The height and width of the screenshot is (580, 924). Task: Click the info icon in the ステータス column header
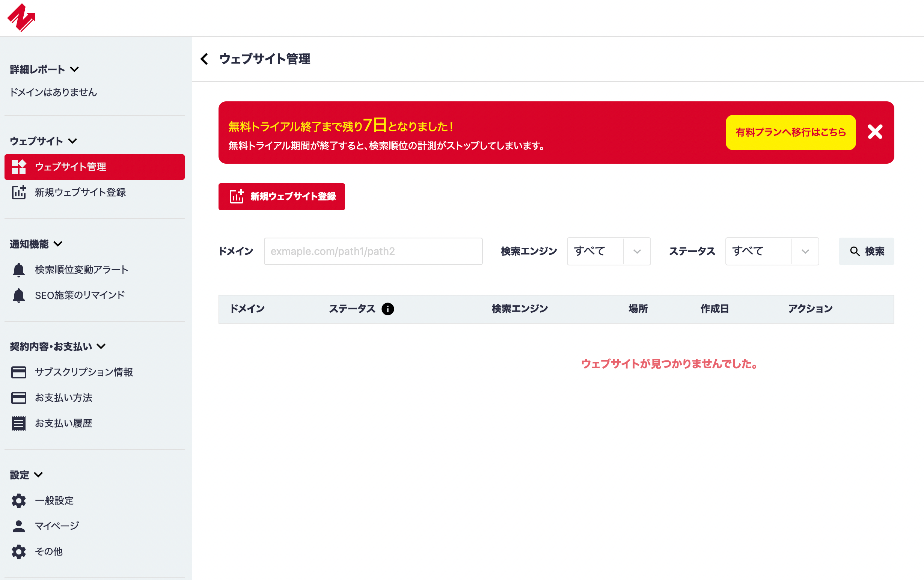tap(389, 309)
